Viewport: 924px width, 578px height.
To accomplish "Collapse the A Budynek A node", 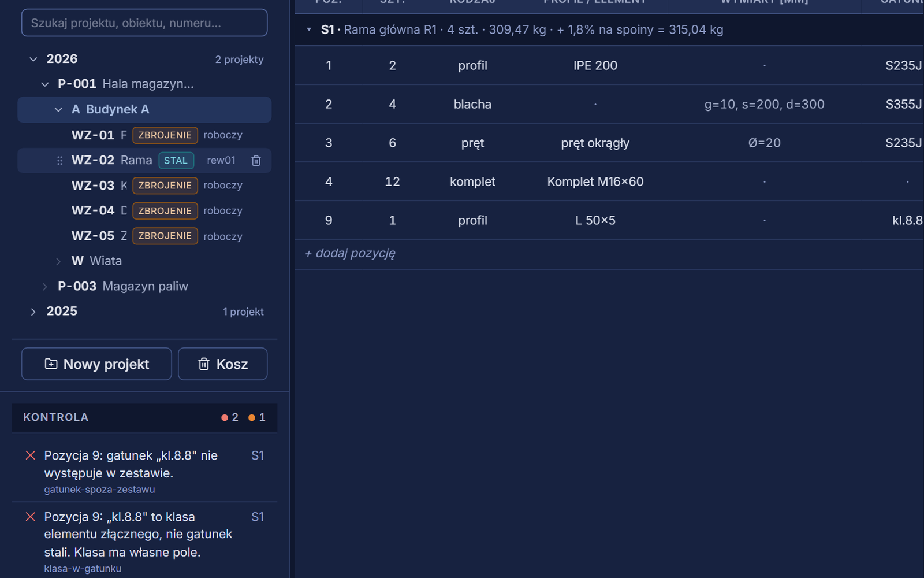I will coord(58,109).
